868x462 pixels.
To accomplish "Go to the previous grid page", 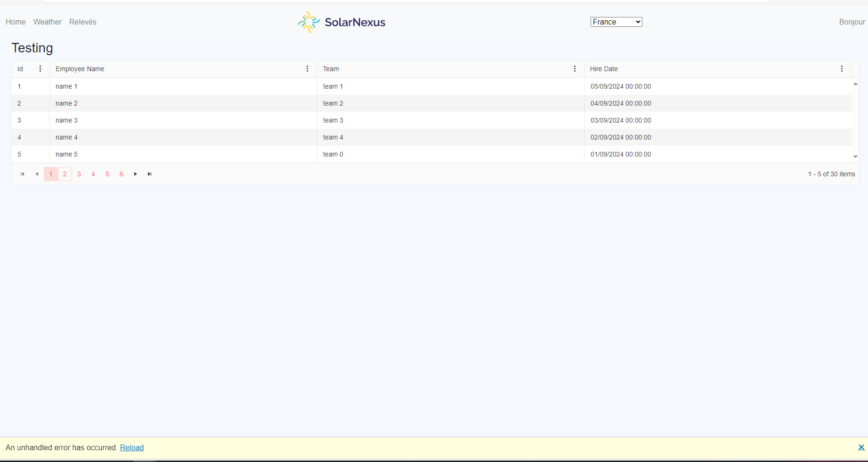I will [x=37, y=174].
